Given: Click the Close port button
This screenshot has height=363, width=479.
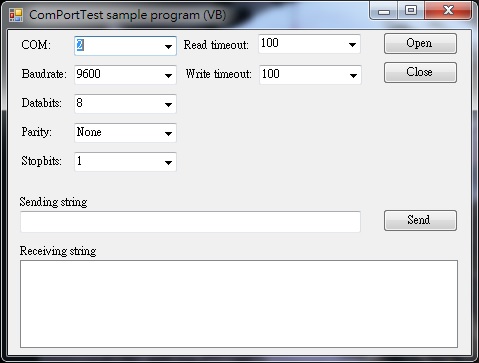Looking at the screenshot, I should 420,72.
